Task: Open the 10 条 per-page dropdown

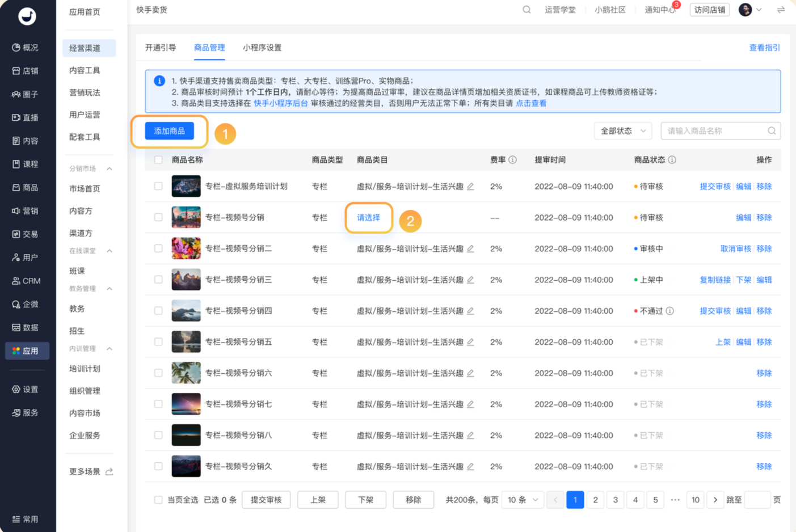Action: pyautogui.click(x=522, y=500)
